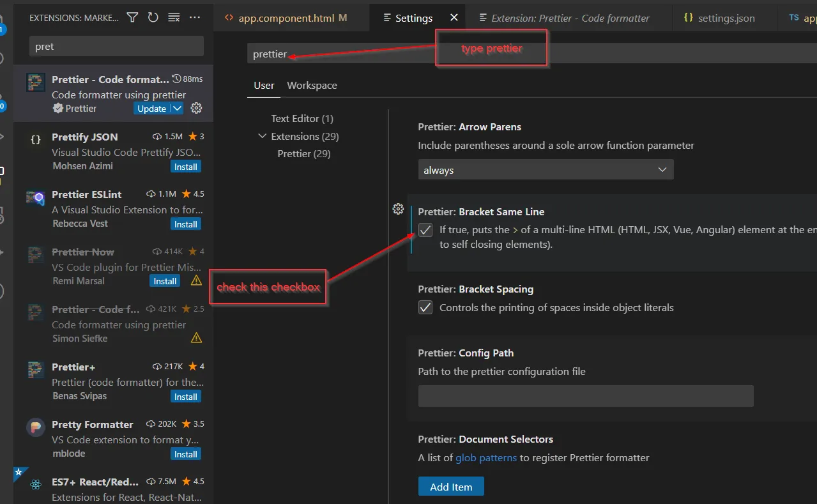Click publisher name Benas Svipas
This screenshot has width=817, height=504.
pos(80,396)
